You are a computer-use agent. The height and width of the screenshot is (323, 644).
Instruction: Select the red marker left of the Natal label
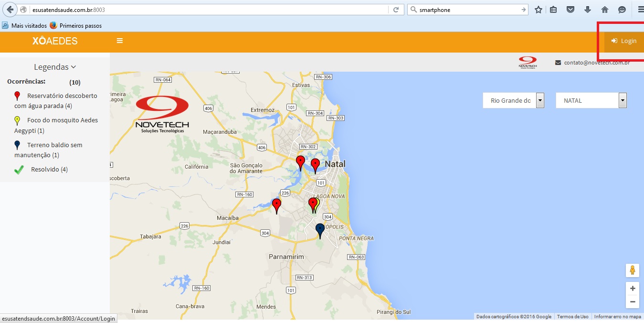(x=315, y=166)
